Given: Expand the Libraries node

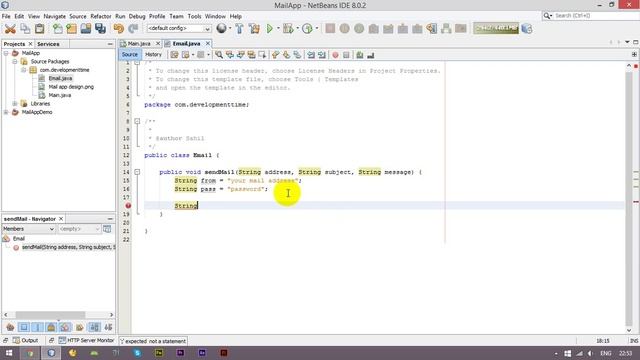Looking at the screenshot, I should pyautogui.click(x=15, y=104).
